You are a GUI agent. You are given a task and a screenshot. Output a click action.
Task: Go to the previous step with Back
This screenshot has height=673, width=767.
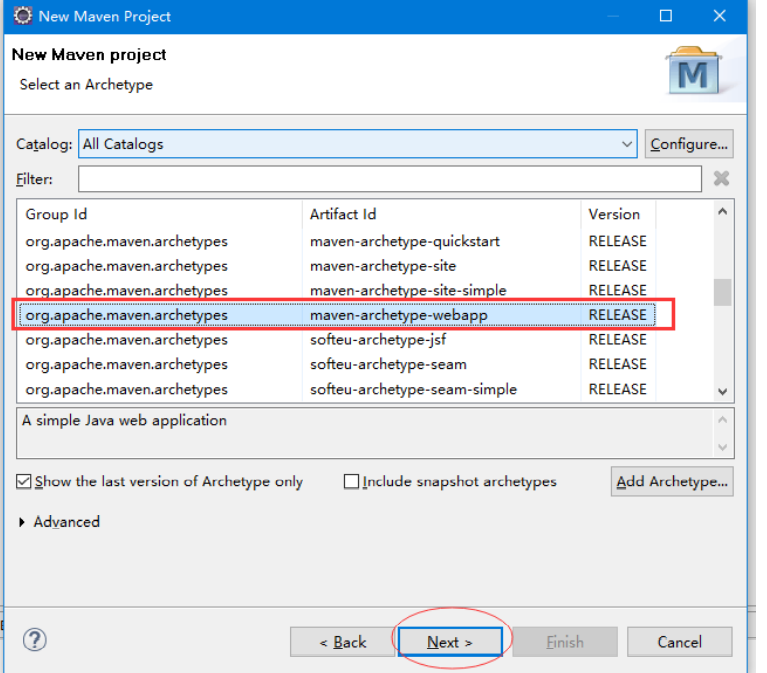(342, 642)
